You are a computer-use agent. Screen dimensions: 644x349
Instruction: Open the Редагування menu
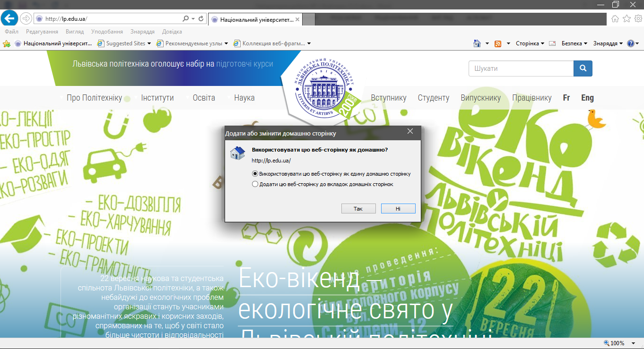[x=42, y=32]
